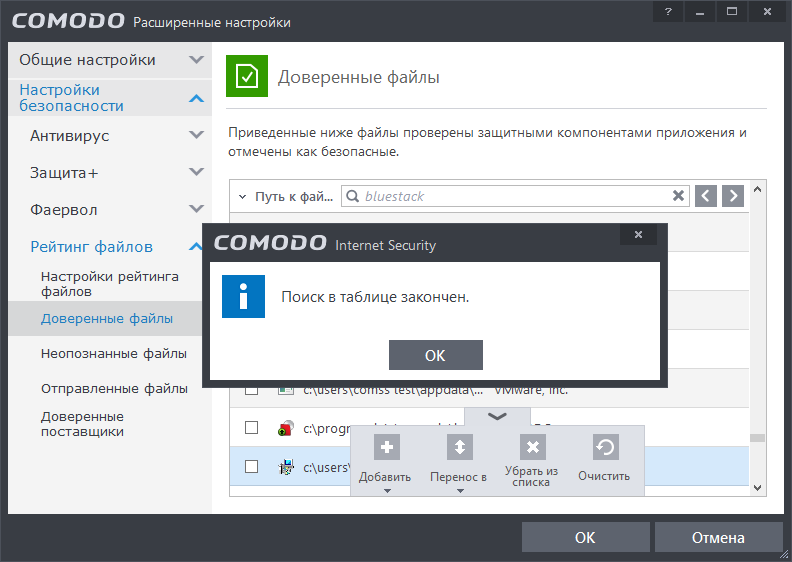The width and height of the screenshot is (792, 562).
Task: Click OK at the bottom of settings window
Action: 585,537
